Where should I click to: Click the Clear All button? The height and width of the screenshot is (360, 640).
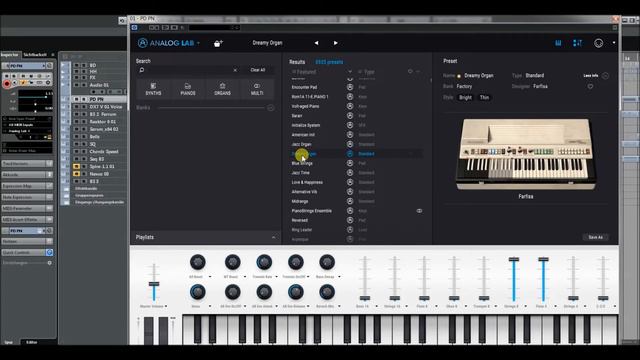(x=258, y=70)
